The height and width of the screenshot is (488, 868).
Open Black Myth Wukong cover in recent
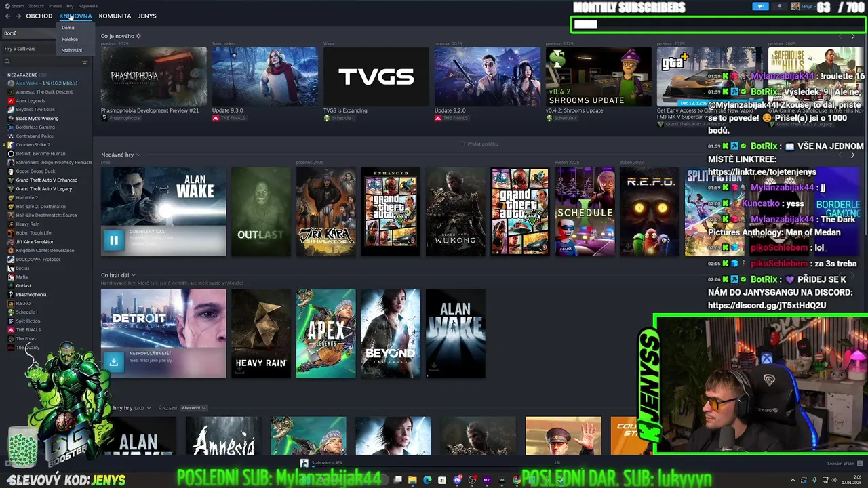(x=456, y=211)
